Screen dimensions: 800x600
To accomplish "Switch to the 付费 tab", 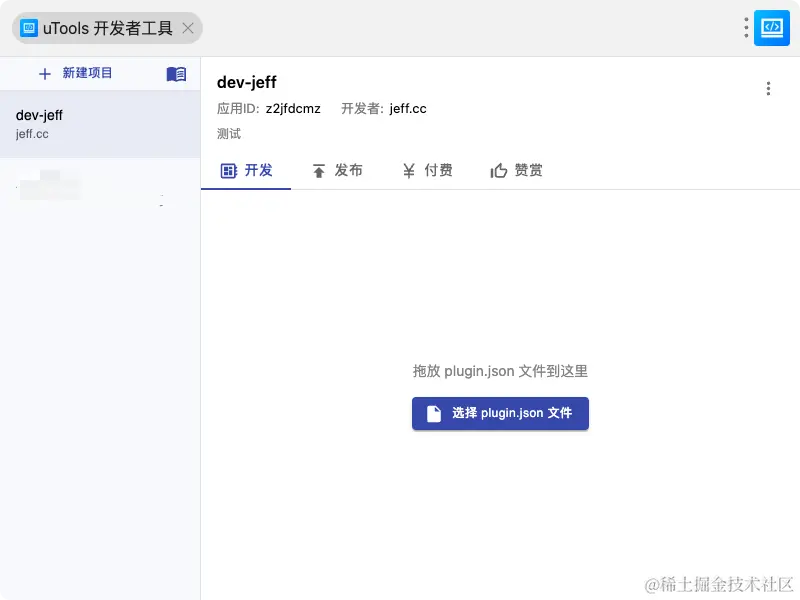I will 427,170.
